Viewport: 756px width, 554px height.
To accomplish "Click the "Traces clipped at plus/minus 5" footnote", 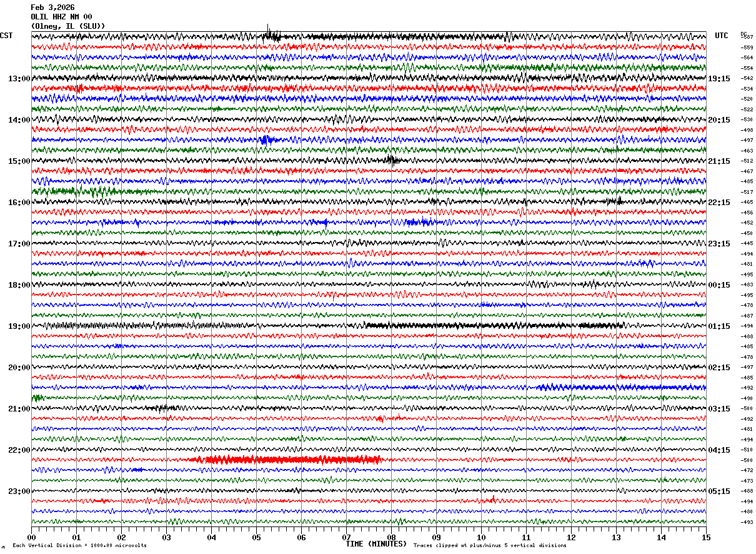I will pyautogui.click(x=490, y=545).
